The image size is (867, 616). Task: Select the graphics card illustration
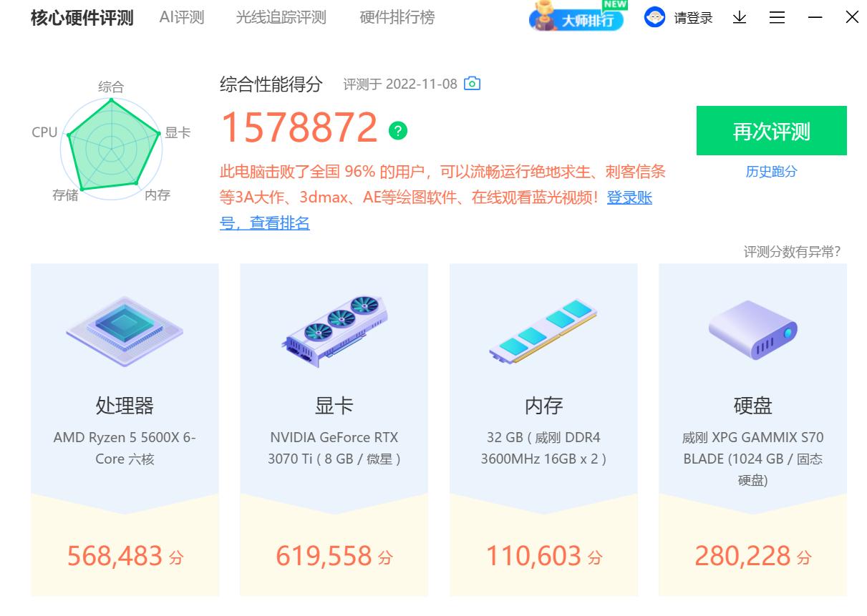click(334, 331)
